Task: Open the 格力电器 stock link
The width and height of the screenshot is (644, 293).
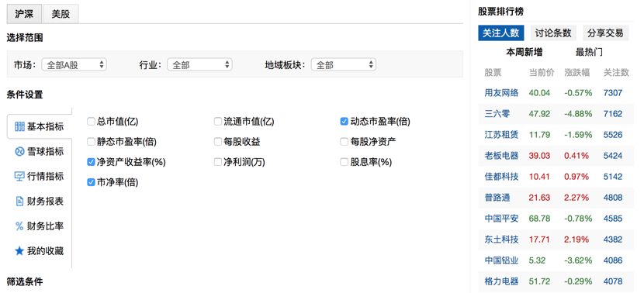Action: coord(501,281)
